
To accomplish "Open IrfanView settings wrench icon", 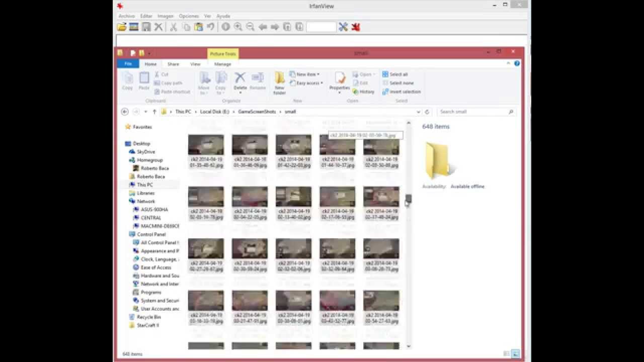I will pos(343,27).
